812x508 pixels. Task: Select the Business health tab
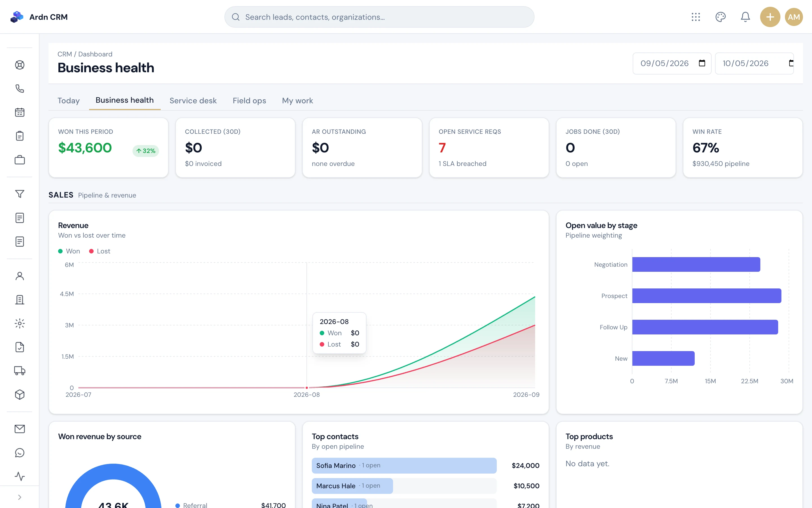125,100
